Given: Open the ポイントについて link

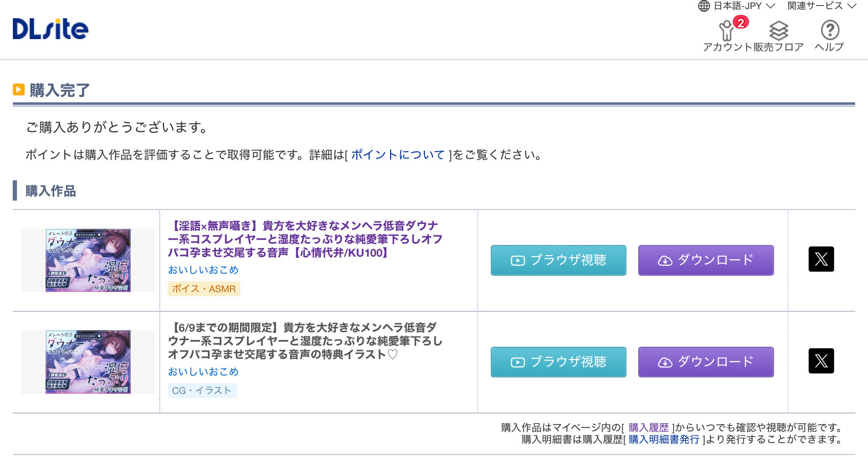Looking at the screenshot, I should (398, 155).
